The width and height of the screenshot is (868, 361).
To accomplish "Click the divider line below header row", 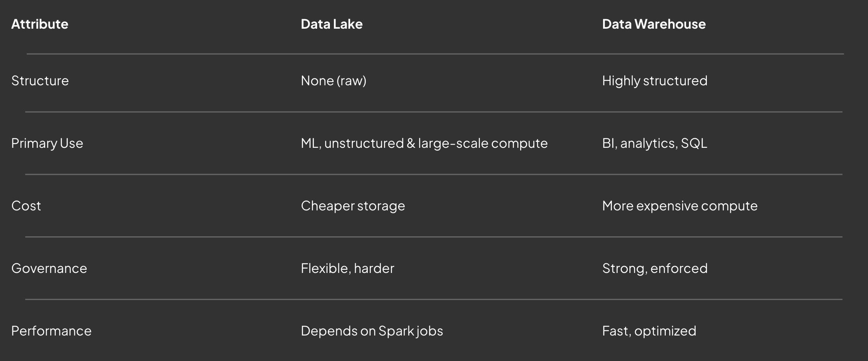I will pyautogui.click(x=435, y=54).
